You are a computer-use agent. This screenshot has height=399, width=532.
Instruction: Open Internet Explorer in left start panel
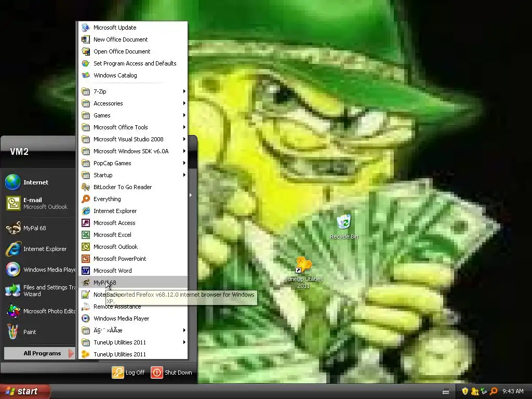(39, 249)
